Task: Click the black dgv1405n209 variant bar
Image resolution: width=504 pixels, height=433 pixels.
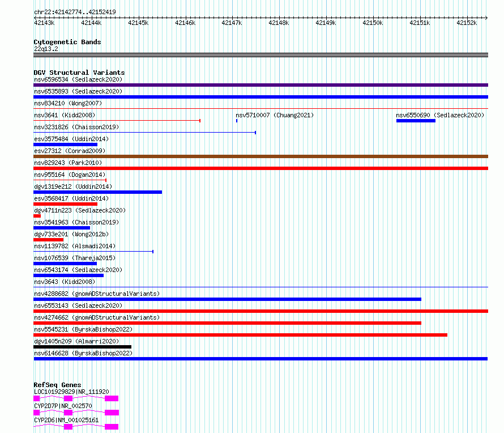Action: coord(82,347)
